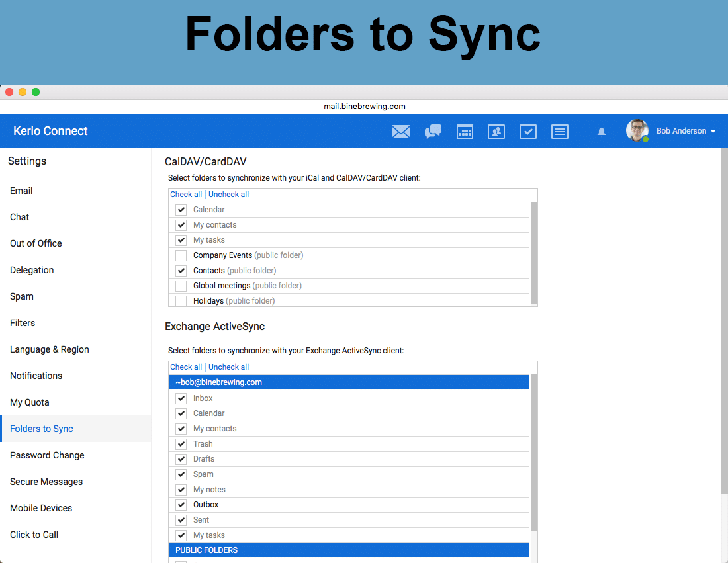Click the notifications bell icon
The width and height of the screenshot is (728, 563).
point(601,132)
